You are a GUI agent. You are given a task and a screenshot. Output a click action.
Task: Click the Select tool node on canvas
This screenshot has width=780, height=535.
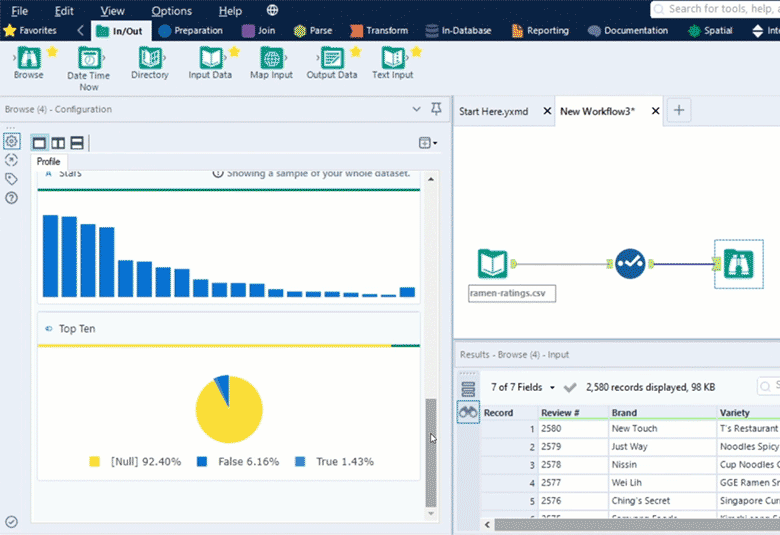coord(630,264)
